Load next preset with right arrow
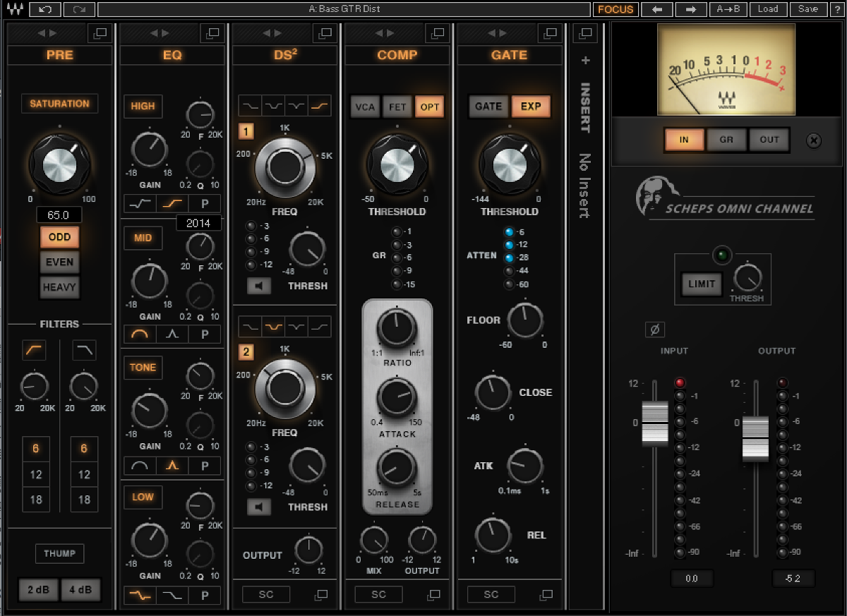This screenshot has width=847, height=616. pyautogui.click(x=691, y=9)
